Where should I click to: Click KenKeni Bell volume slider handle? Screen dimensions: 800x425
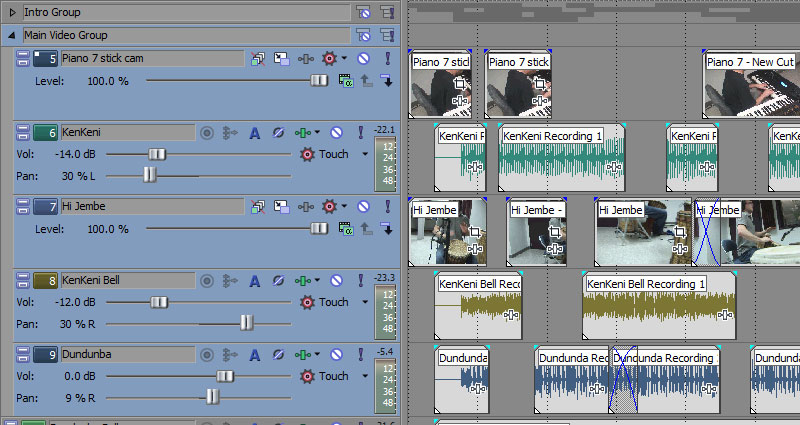[x=159, y=302]
